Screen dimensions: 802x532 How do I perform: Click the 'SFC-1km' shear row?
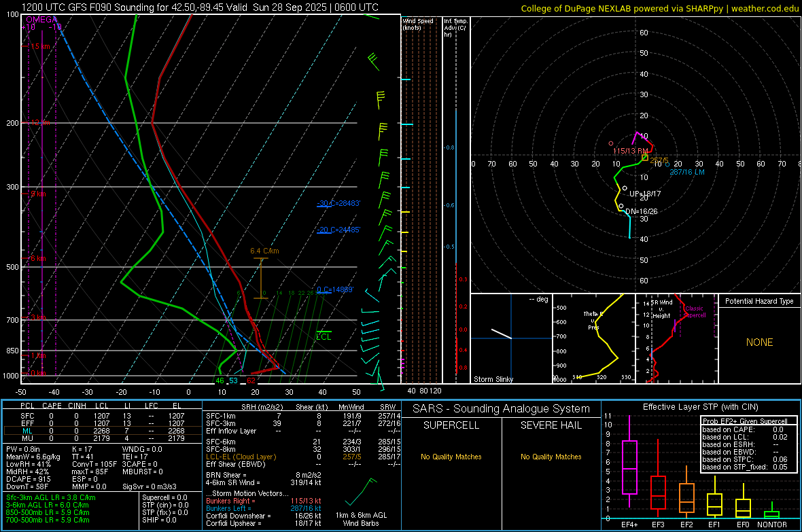point(303,416)
